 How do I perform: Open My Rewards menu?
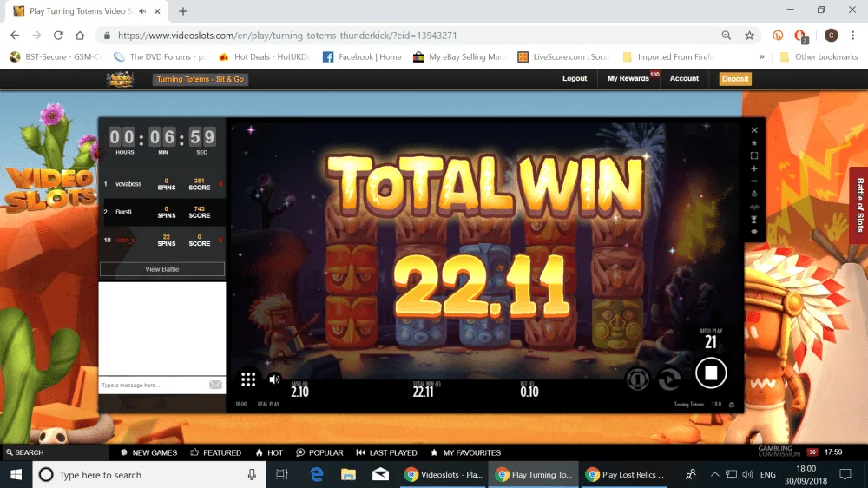[628, 79]
